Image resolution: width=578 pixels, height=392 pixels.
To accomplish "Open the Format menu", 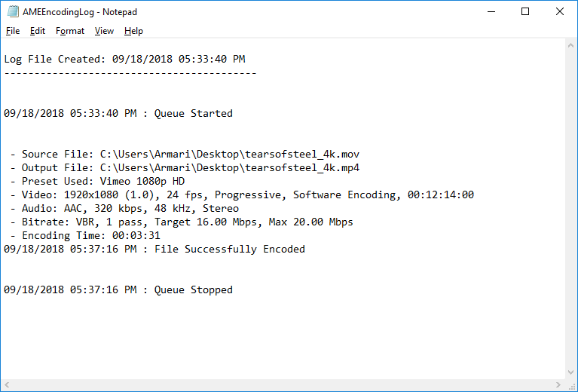I will [70, 31].
